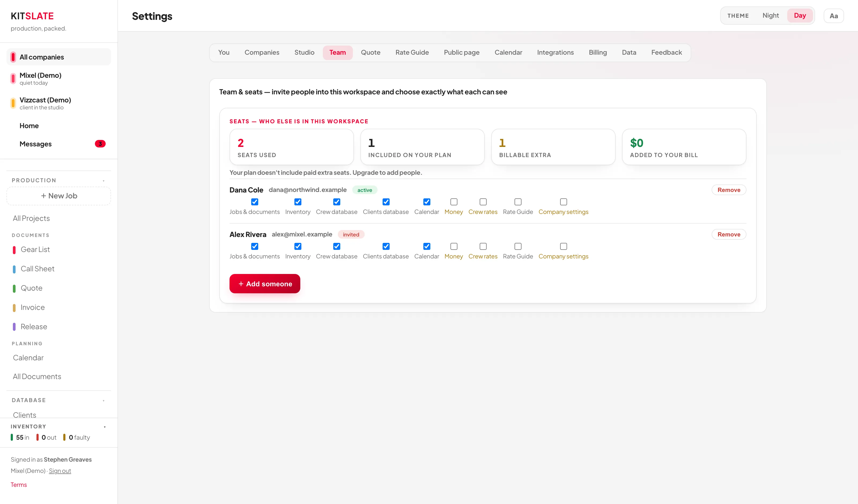Collapse the Production section arrow
This screenshot has width=858, height=504.
pyautogui.click(x=104, y=180)
